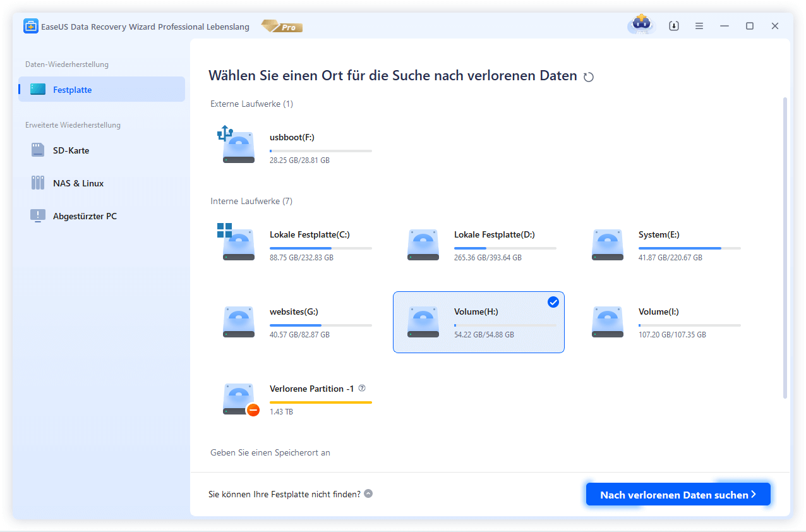Click the download/import icon in title bar
Image resolution: width=806 pixels, height=532 pixels.
pos(674,26)
